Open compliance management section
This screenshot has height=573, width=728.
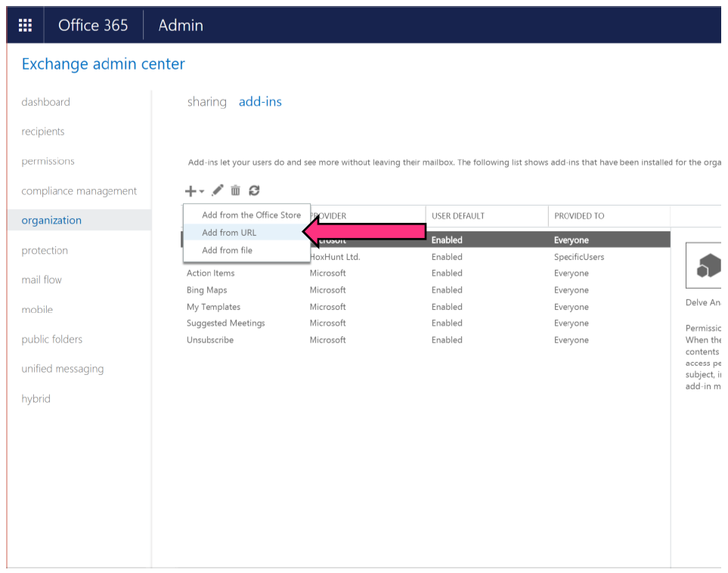coord(79,190)
